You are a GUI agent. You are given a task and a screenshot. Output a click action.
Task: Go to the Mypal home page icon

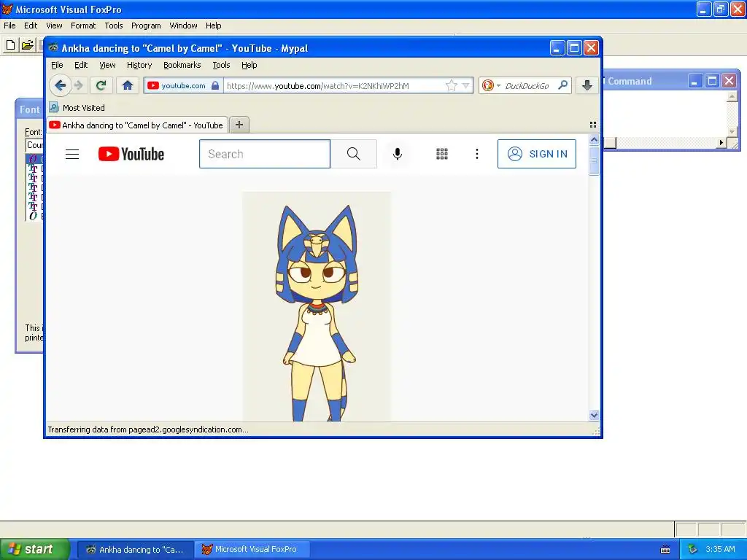click(x=127, y=86)
